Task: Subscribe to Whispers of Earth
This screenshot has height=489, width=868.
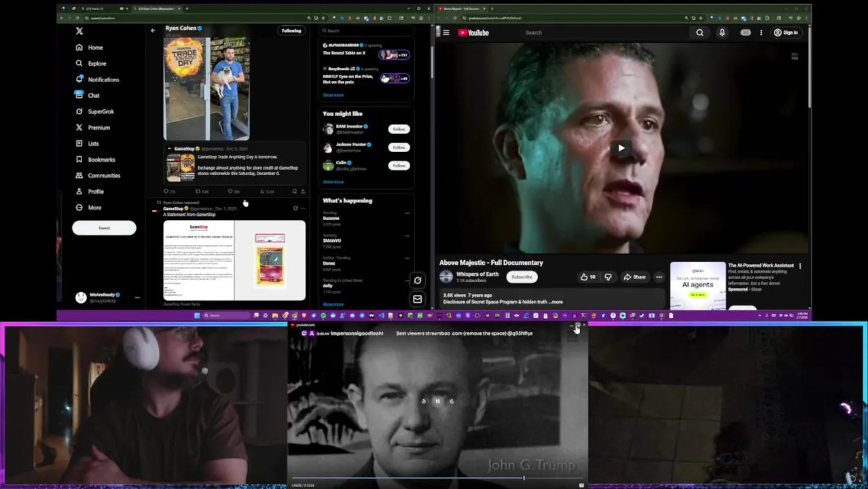Action: (522, 277)
